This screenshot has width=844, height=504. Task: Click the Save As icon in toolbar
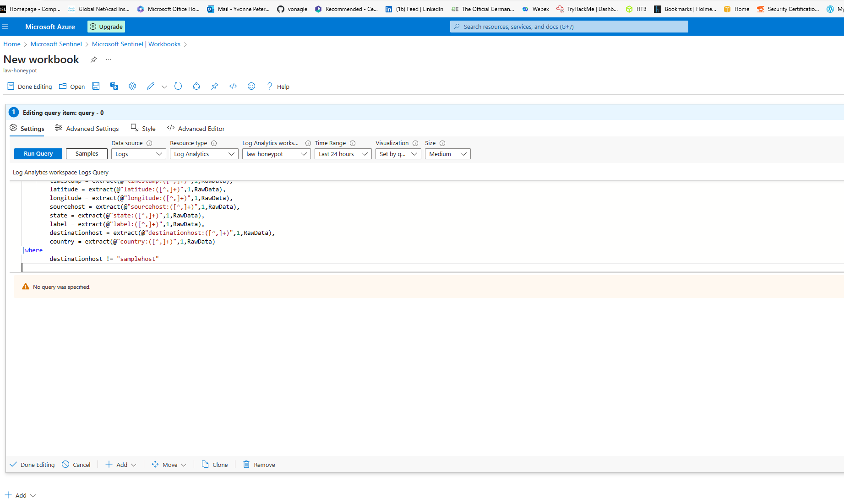pos(114,86)
